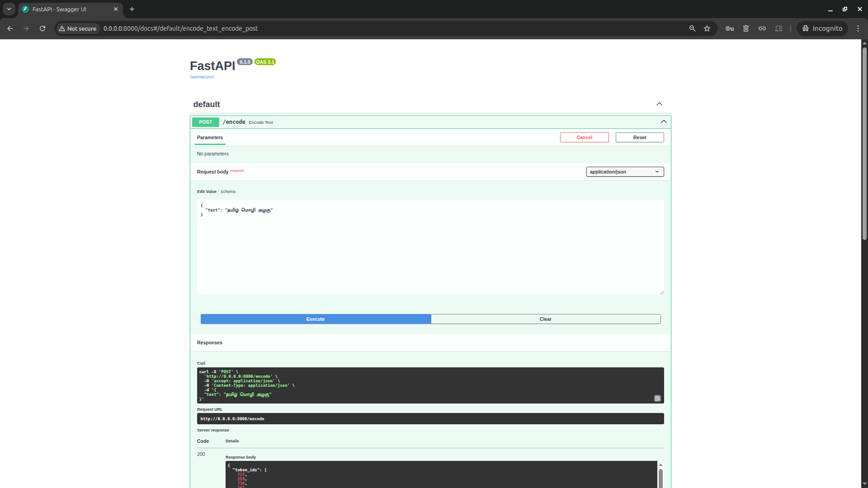Switch to the Schema tab
The width and height of the screenshot is (868, 488).
228,192
